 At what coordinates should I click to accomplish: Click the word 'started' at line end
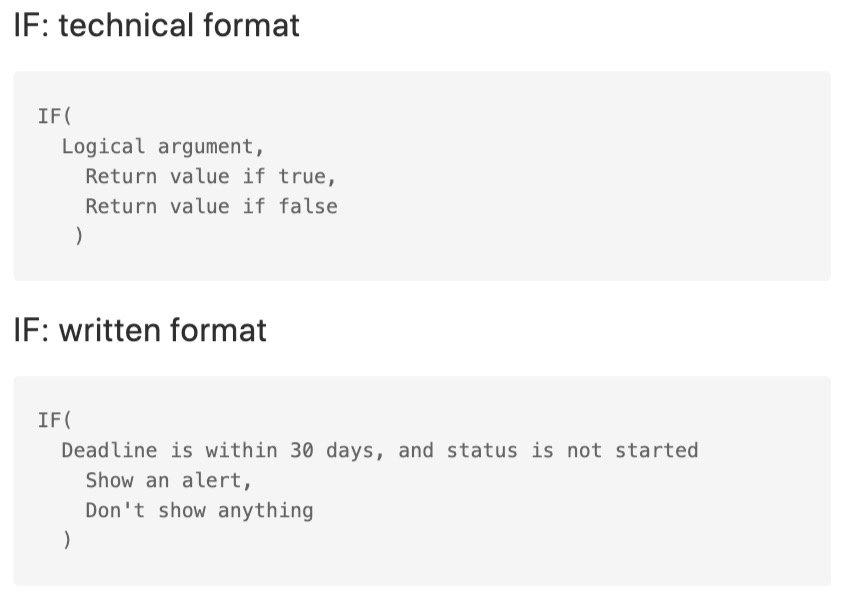pyautogui.click(x=656, y=450)
